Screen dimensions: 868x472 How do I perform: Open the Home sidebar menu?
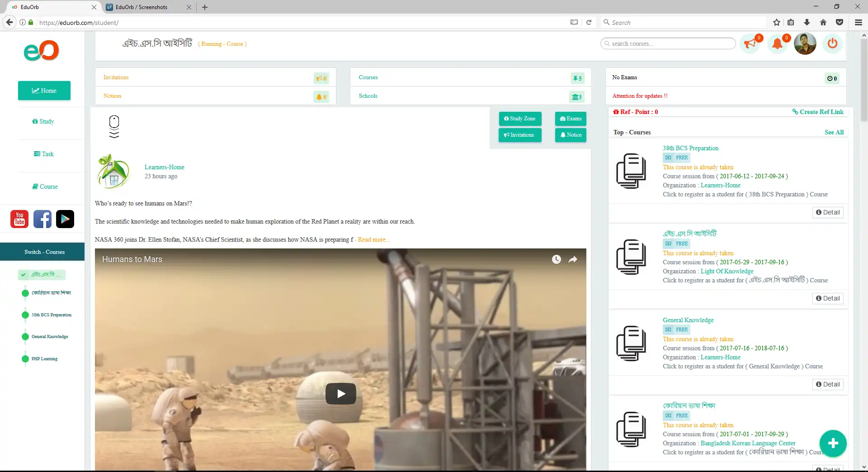pyautogui.click(x=44, y=91)
